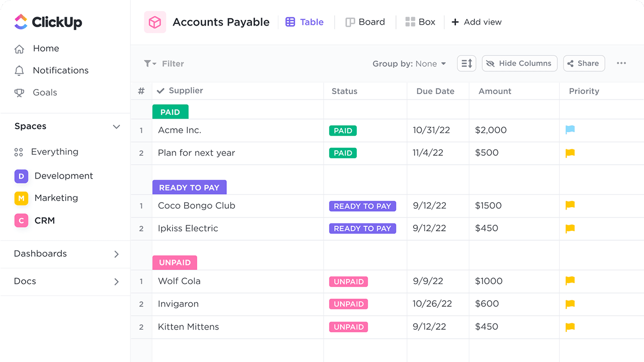
Task: Expand the Docs section
Action: tap(116, 282)
